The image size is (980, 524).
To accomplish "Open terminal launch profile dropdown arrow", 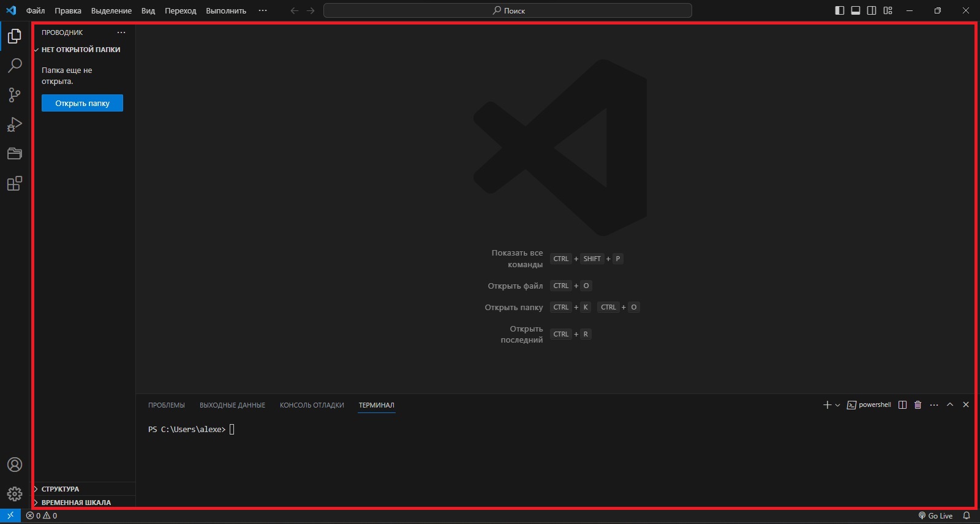I will [x=837, y=405].
